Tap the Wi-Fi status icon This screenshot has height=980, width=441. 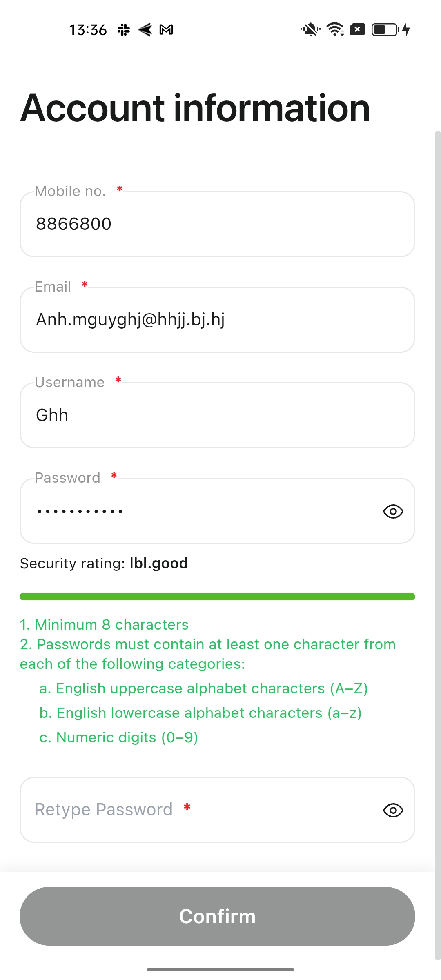335,30
